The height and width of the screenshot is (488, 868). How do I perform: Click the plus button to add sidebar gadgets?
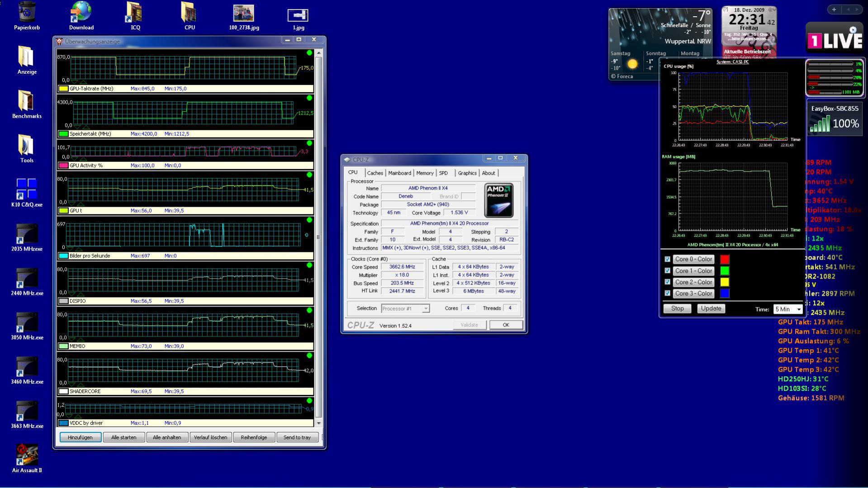(x=834, y=9)
